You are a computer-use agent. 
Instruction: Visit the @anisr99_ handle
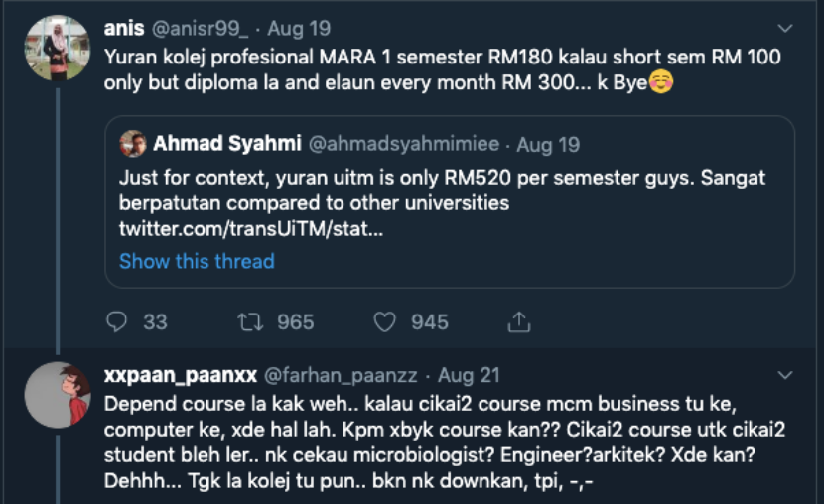[x=201, y=28]
